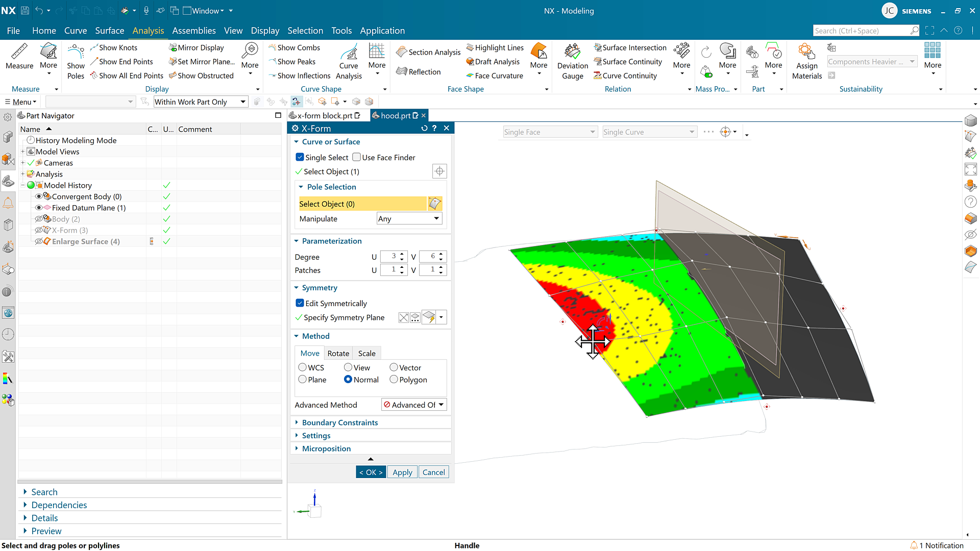Click the Face Curvature tool
The image size is (980, 551).
click(x=494, y=76)
